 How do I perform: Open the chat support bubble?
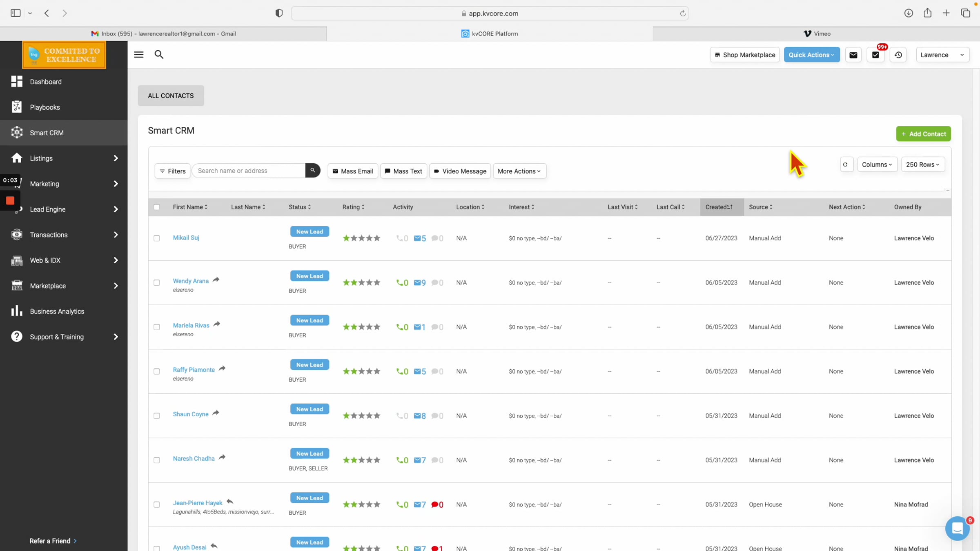tap(957, 528)
